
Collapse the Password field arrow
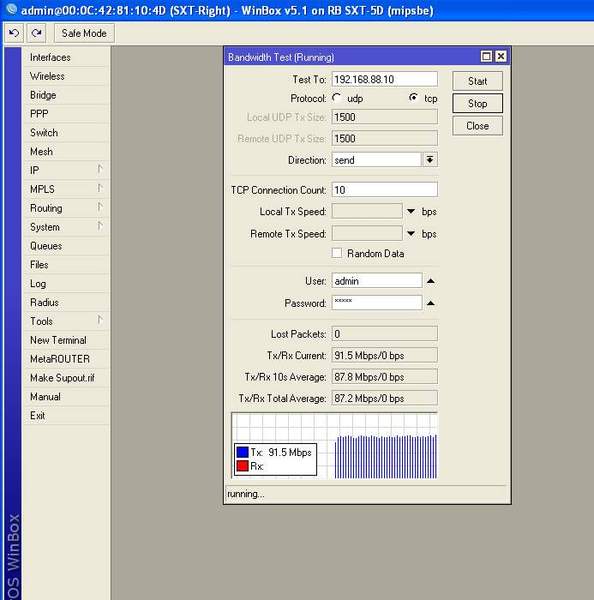431,303
